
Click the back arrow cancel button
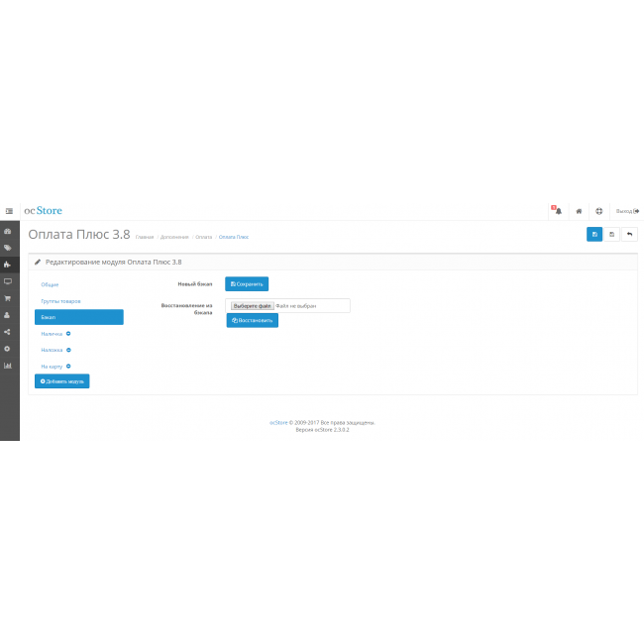629,235
